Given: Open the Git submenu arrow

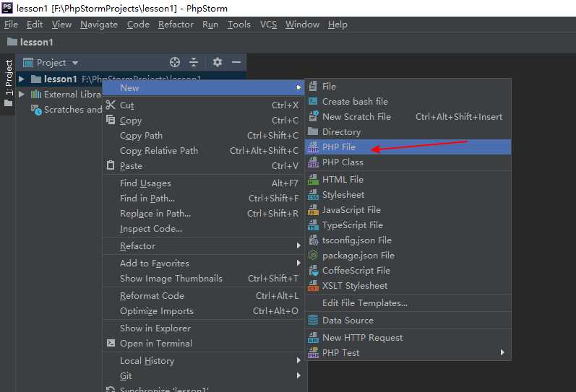Looking at the screenshot, I should coord(298,375).
